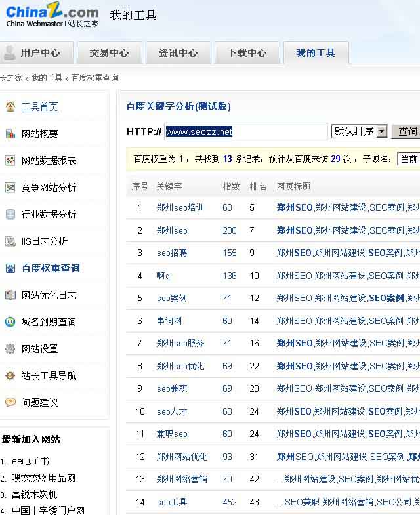The height and width of the screenshot is (515, 420).
Task: Open 问题建议 in sidebar
Action: tap(40, 402)
